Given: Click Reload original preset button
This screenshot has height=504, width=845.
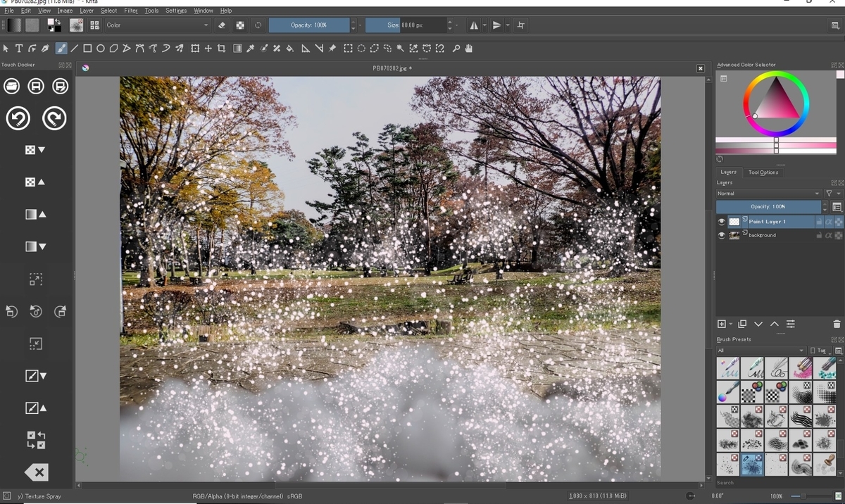Looking at the screenshot, I should click(x=258, y=25).
